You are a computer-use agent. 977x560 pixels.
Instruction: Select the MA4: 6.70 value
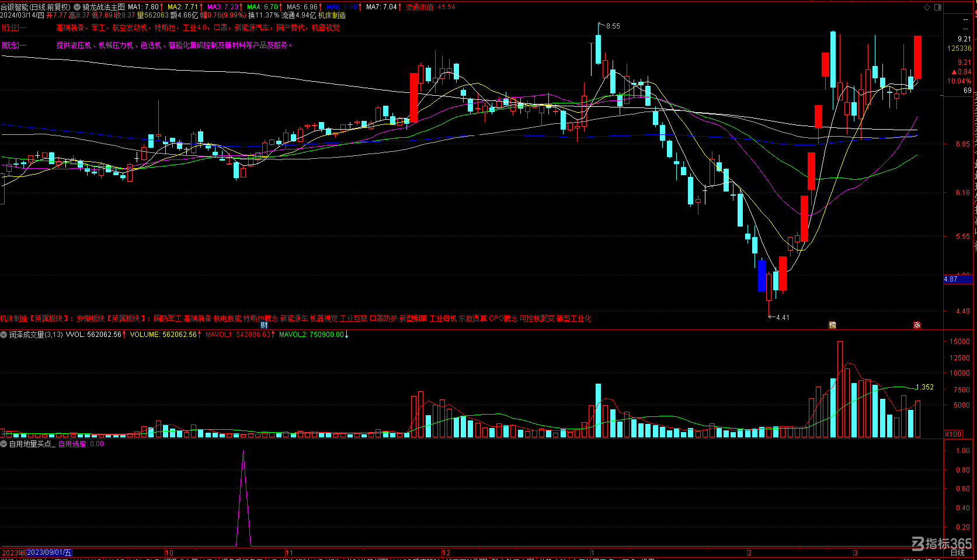click(262, 7)
